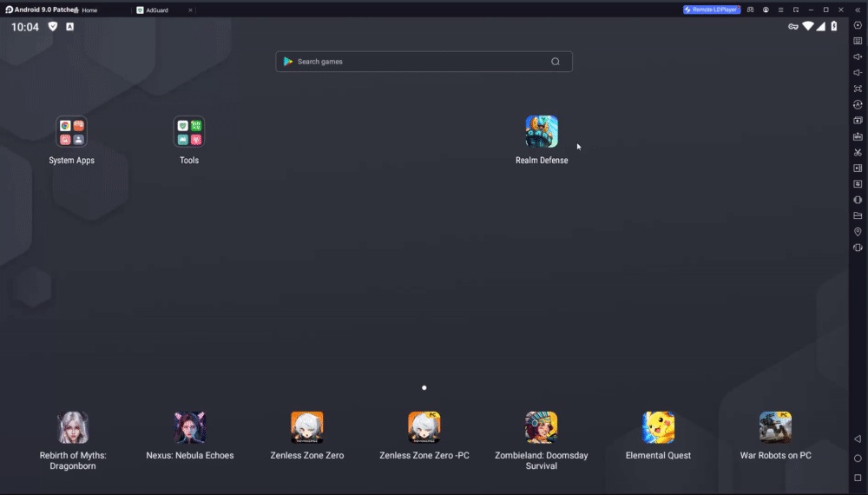Open the gamepad icon in title bar
This screenshot has width=868, height=495.
pos(750,10)
